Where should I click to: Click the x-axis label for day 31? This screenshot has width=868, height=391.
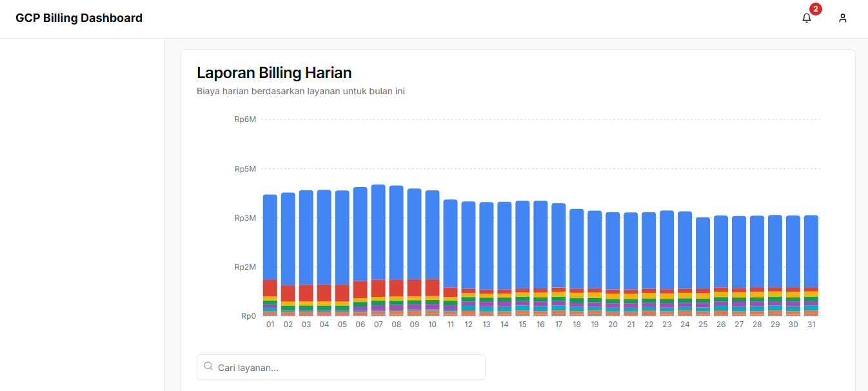click(x=811, y=325)
